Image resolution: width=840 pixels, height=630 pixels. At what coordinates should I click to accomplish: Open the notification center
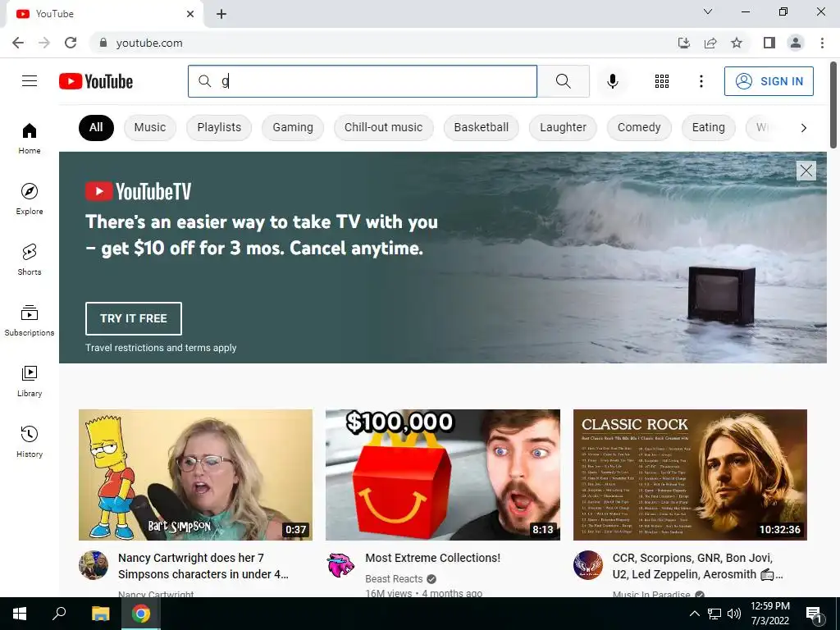(815, 614)
